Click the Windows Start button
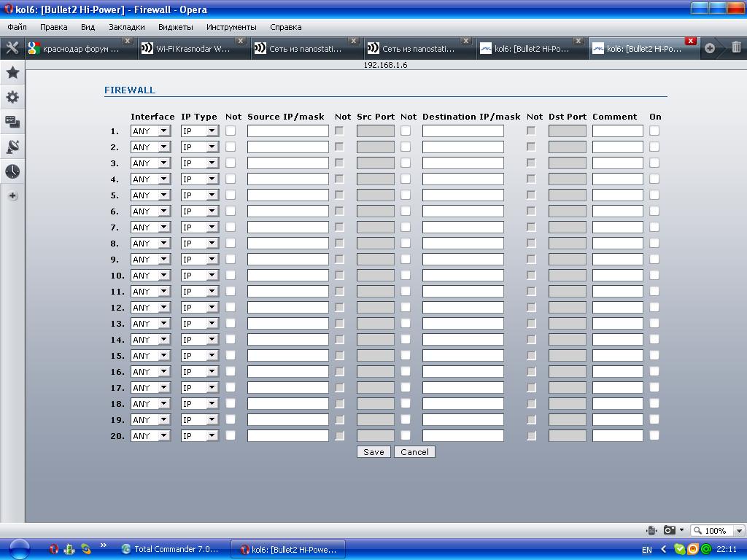747x560 pixels. 19,549
